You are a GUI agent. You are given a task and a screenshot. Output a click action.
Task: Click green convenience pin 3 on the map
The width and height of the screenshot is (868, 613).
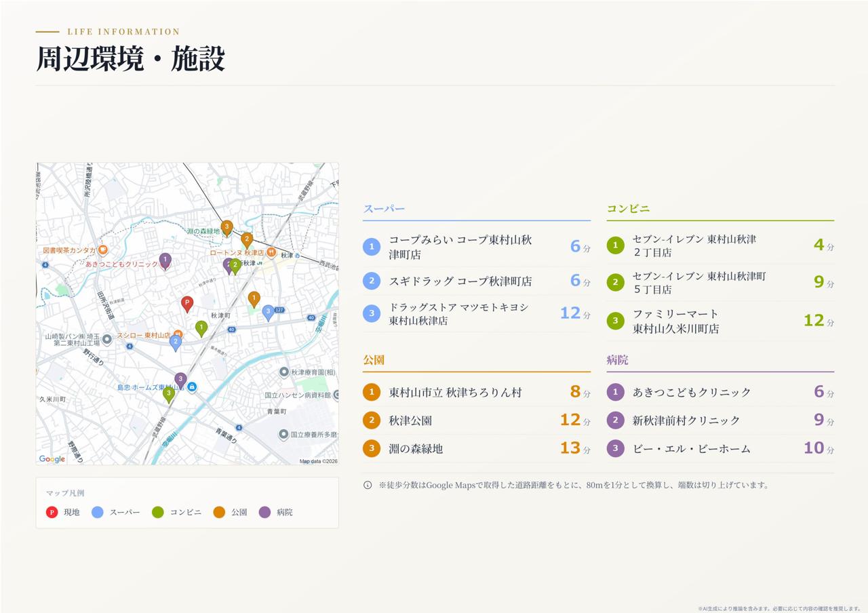tap(169, 394)
